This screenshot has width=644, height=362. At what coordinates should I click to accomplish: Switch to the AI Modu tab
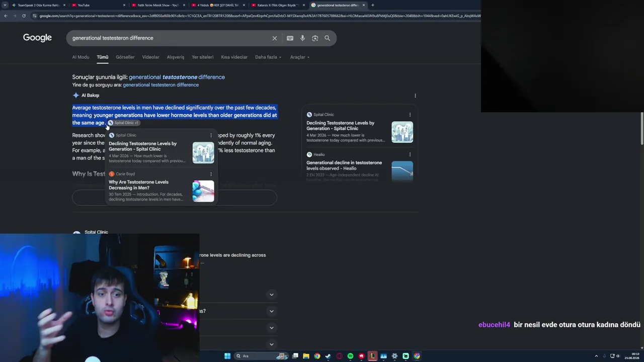click(80, 57)
